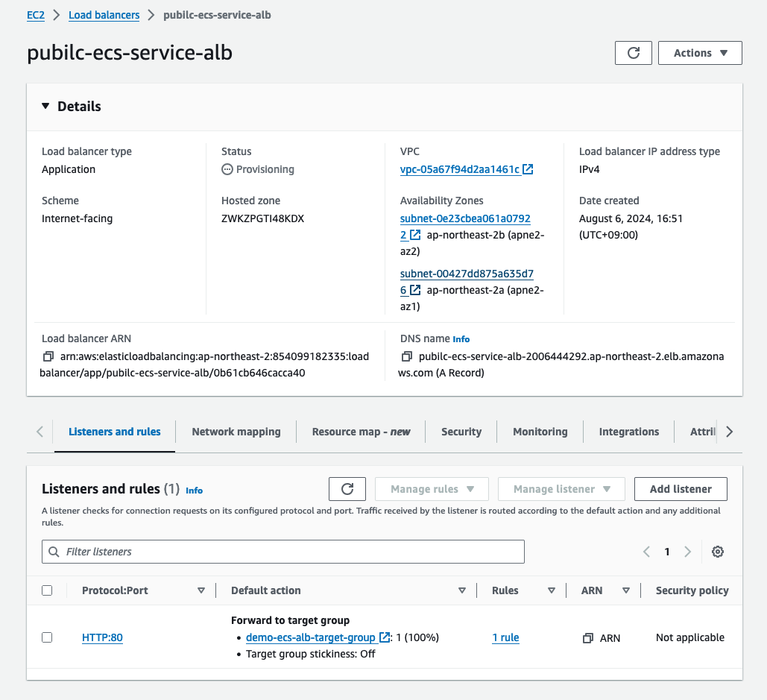Open the 1 rule link
767x700 pixels.
point(505,637)
